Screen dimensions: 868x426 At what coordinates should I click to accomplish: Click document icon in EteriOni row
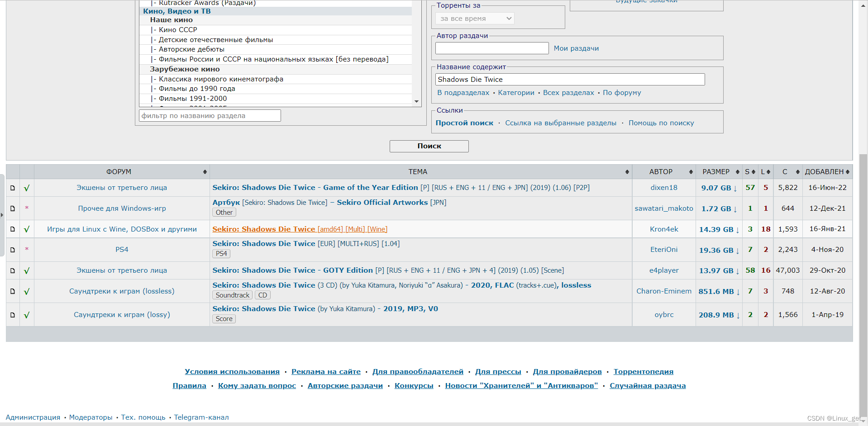pos(13,250)
